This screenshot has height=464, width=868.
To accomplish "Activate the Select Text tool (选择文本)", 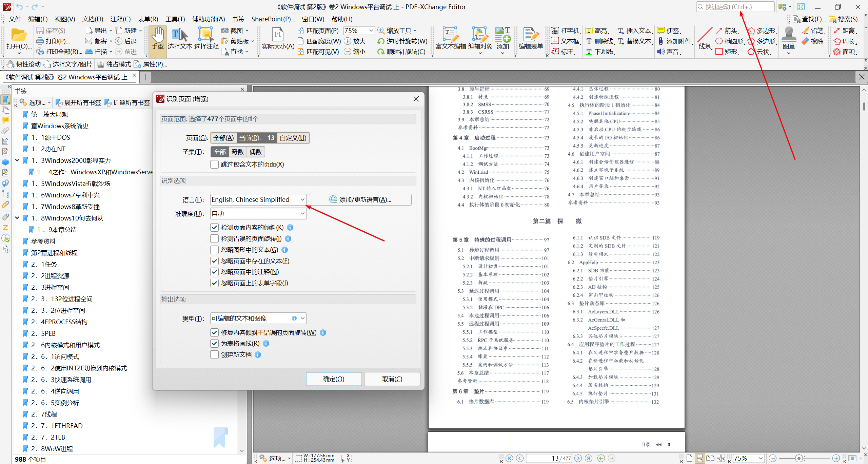I will 180,39.
